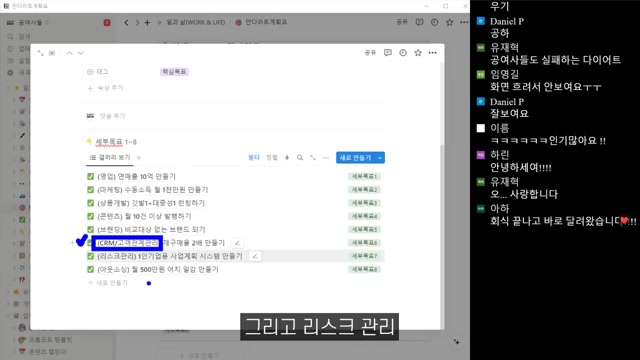Screen dimensions: 640x360
Task: Click the 세부목표4 tag
Action: pyautogui.click(x=364, y=216)
